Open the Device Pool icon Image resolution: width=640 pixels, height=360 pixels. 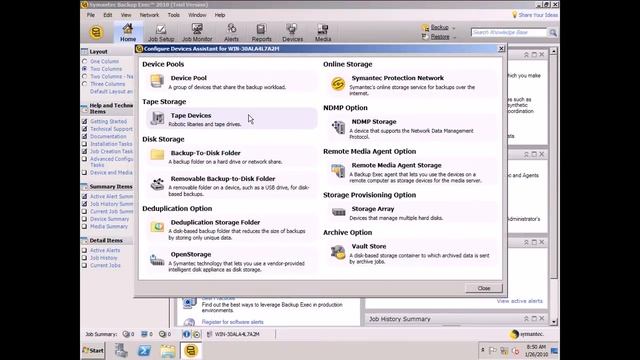click(x=157, y=81)
